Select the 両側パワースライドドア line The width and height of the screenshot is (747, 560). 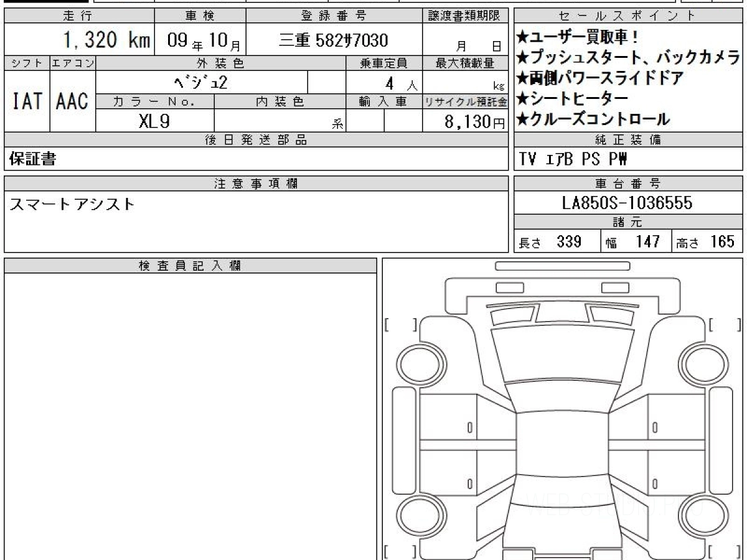tap(599, 78)
